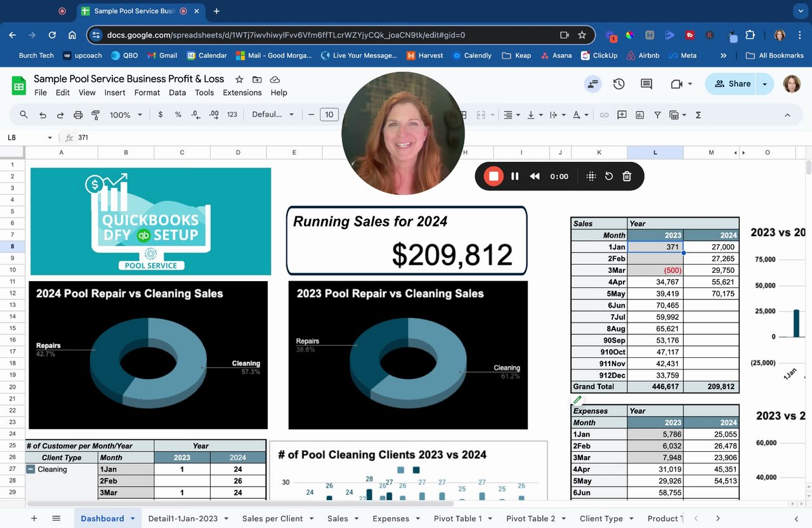
Task: Print the spreadsheet
Action: tap(78, 115)
